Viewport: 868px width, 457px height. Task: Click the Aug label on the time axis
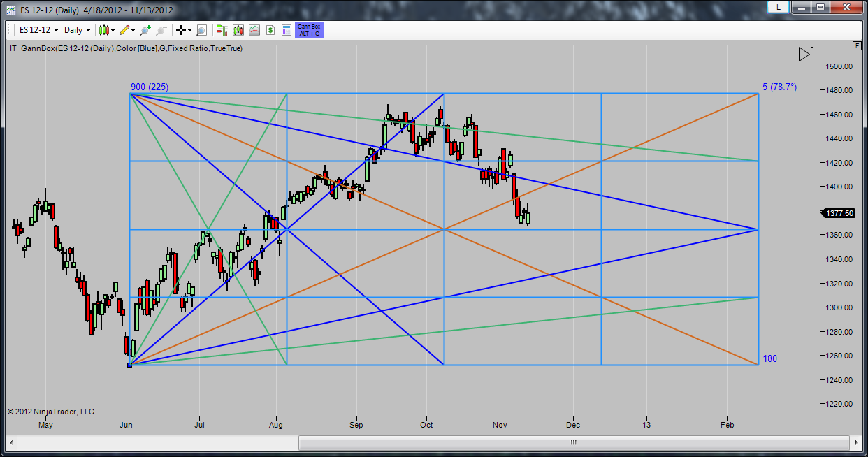point(276,424)
